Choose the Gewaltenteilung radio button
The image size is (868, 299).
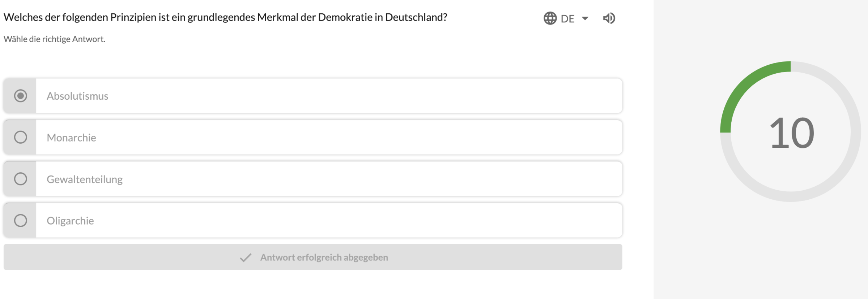tap(21, 179)
